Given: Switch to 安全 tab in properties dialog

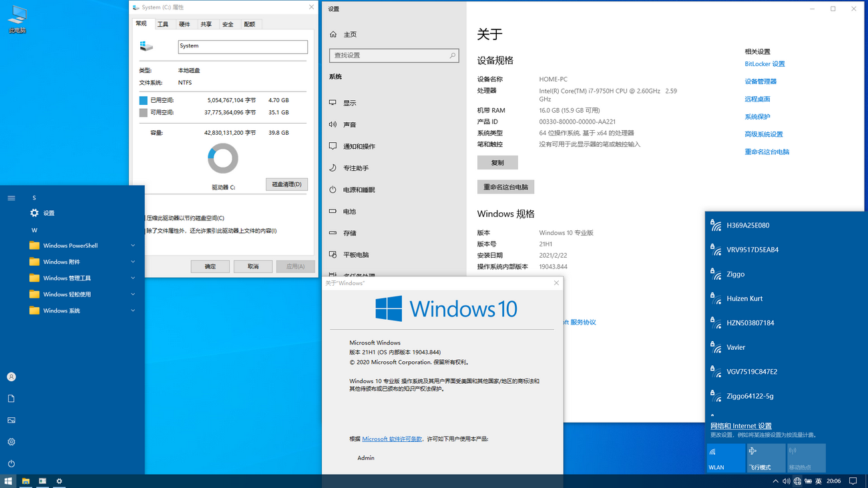Looking at the screenshot, I should [x=228, y=24].
